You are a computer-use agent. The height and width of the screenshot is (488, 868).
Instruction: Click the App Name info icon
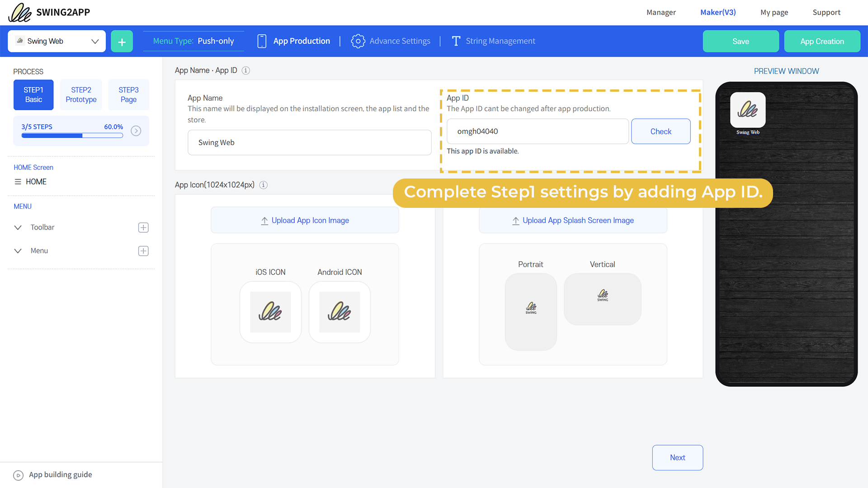coord(245,70)
